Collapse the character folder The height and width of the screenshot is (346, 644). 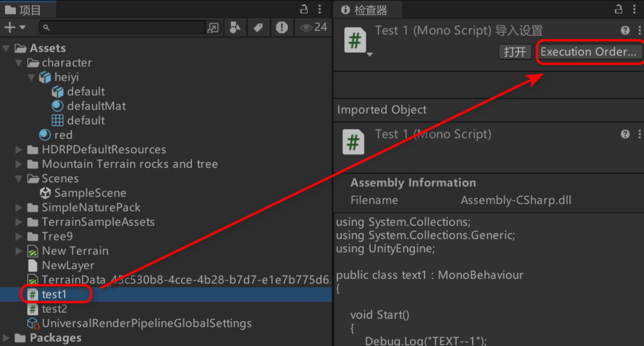point(18,63)
